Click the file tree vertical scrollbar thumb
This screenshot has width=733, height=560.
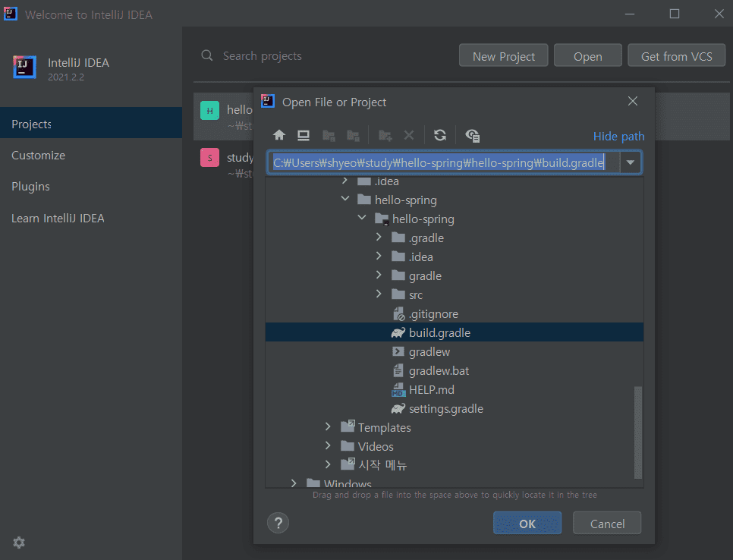[x=637, y=433]
